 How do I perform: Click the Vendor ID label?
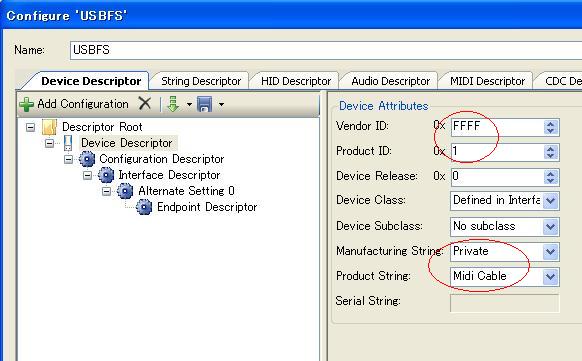coord(362,126)
